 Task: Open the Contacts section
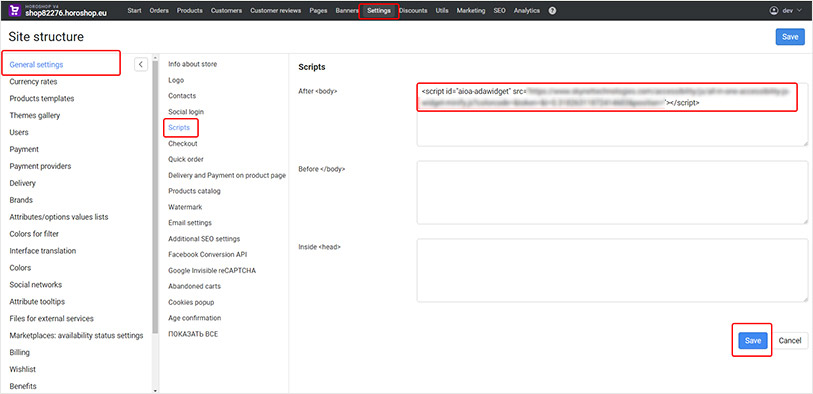pyautogui.click(x=182, y=96)
